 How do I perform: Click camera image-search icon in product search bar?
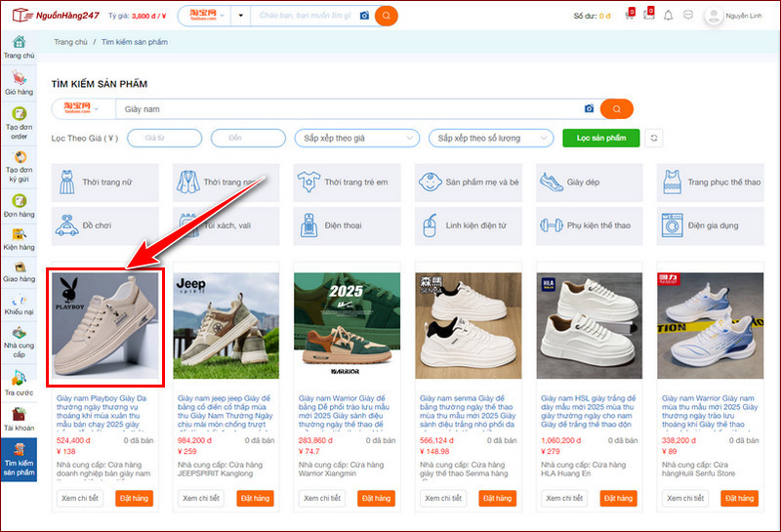point(590,108)
